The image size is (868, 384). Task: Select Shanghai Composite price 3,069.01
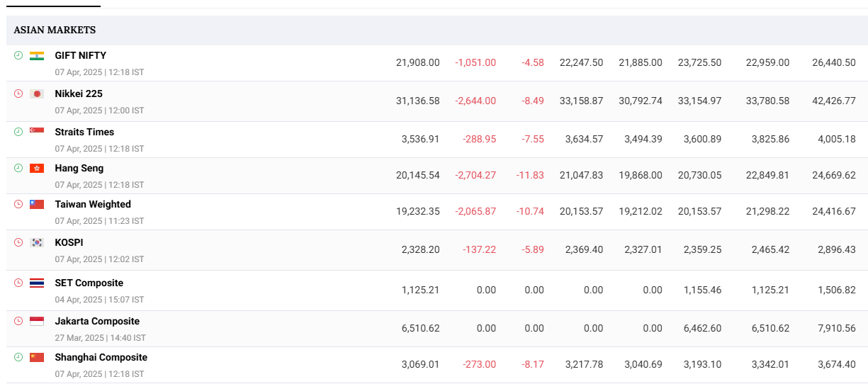pos(420,364)
